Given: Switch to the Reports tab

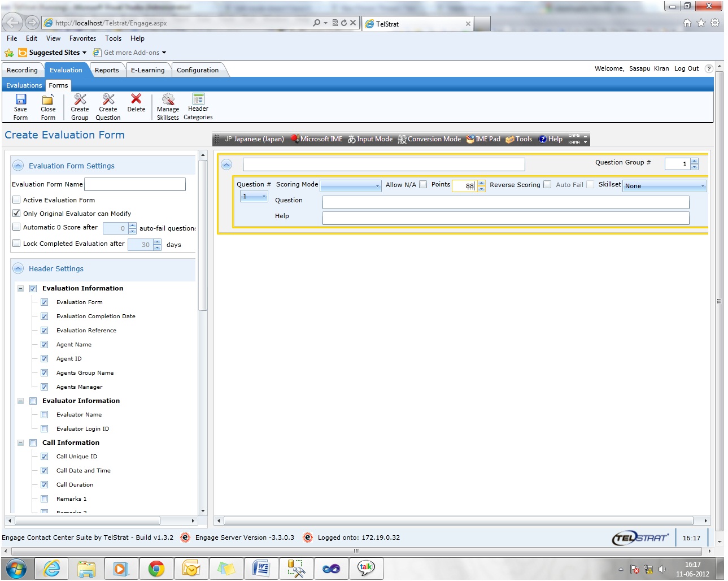Looking at the screenshot, I should click(x=107, y=70).
